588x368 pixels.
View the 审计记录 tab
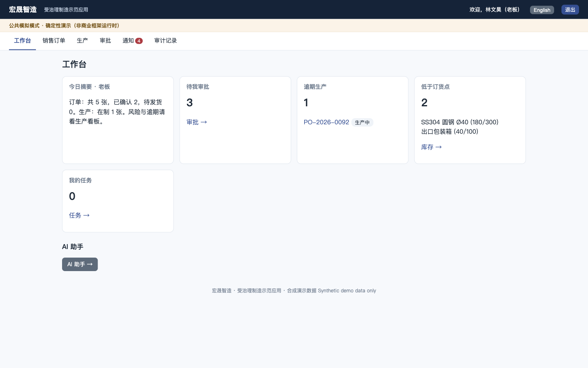(x=165, y=41)
